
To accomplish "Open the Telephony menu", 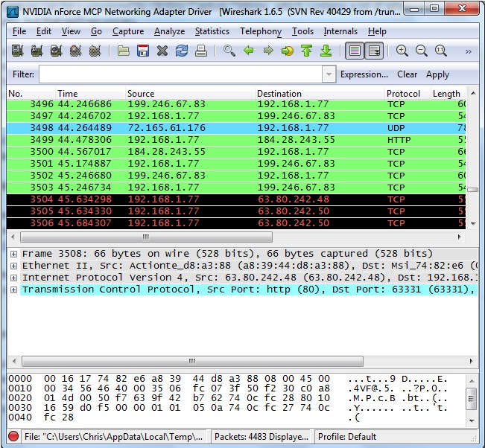I will point(261,31).
